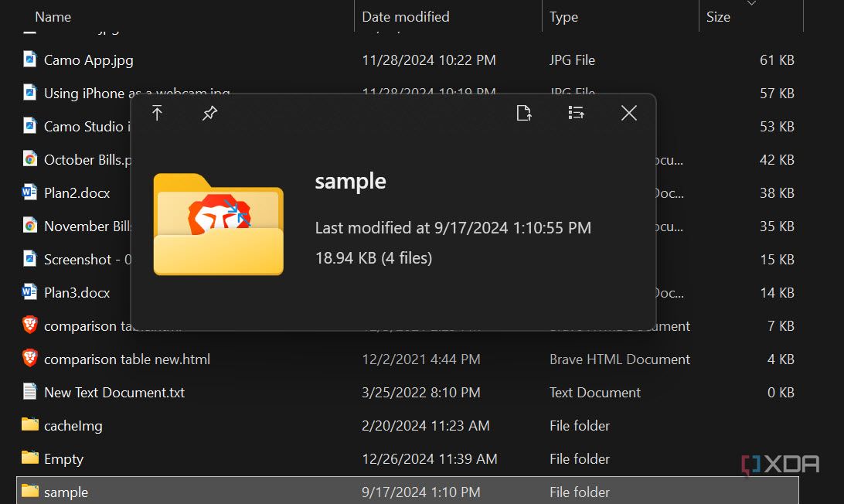The image size is (844, 504).
Task: Click the Plan2.docx Word icon
Action: pyautogui.click(x=29, y=192)
